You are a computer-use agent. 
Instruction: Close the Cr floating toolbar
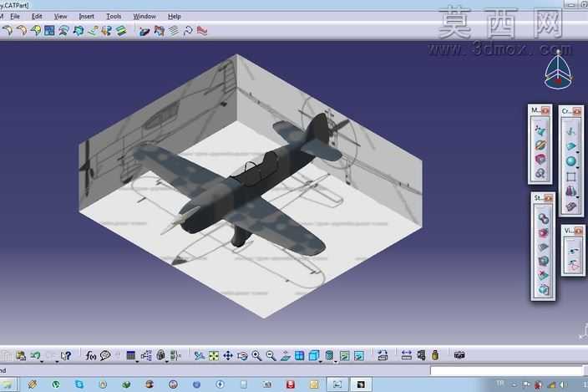[577, 111]
